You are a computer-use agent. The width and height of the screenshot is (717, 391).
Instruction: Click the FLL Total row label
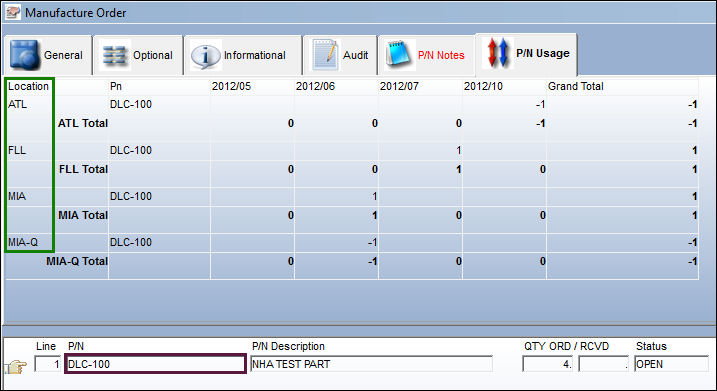(83, 169)
